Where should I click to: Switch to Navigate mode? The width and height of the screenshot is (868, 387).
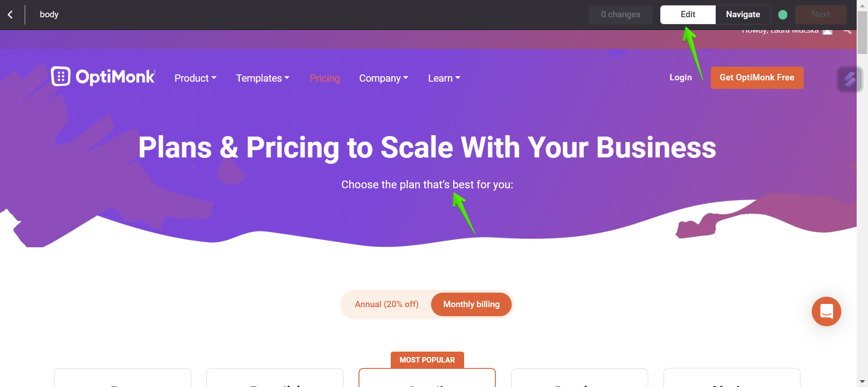point(743,15)
